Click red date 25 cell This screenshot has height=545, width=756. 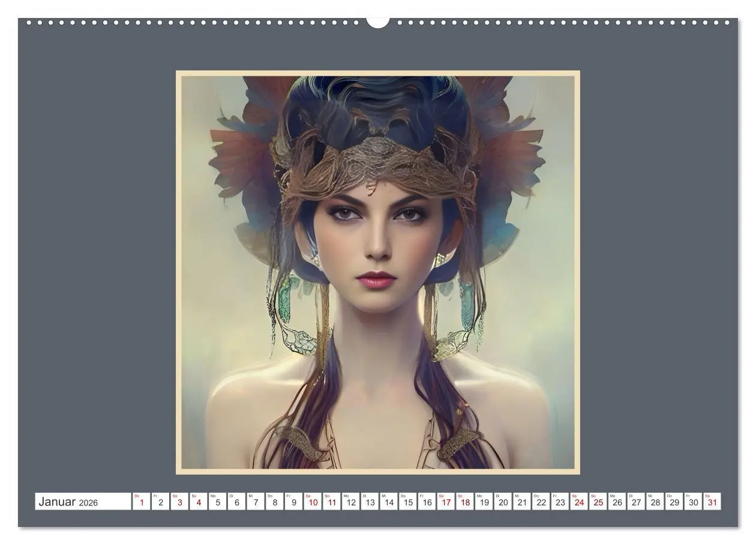click(598, 502)
